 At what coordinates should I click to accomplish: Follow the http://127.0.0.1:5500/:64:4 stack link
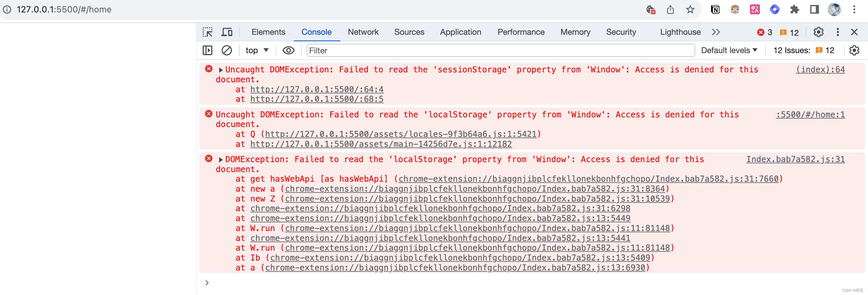pos(317,89)
